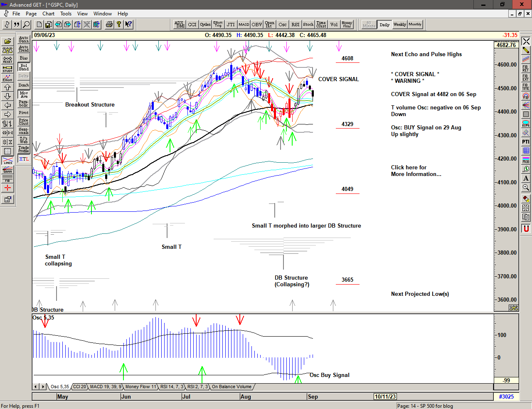Open the STUDY tool in left toolbar
532x409 pixels.
point(7,69)
